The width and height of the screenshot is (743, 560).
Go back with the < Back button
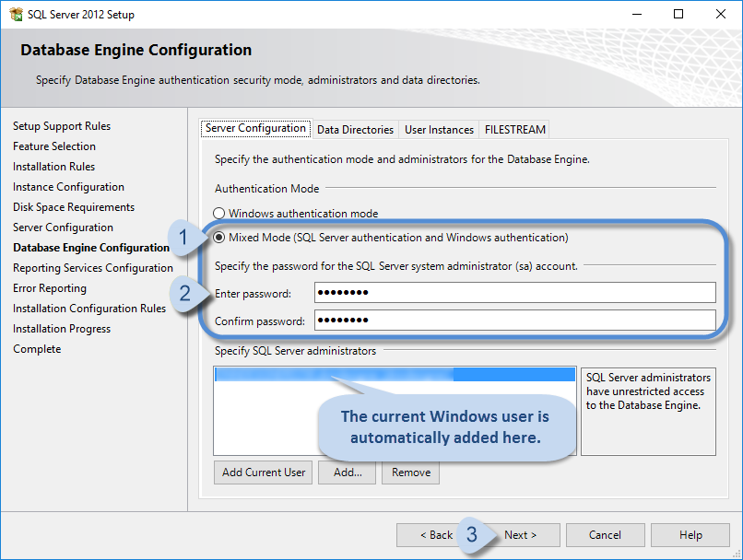(436, 535)
